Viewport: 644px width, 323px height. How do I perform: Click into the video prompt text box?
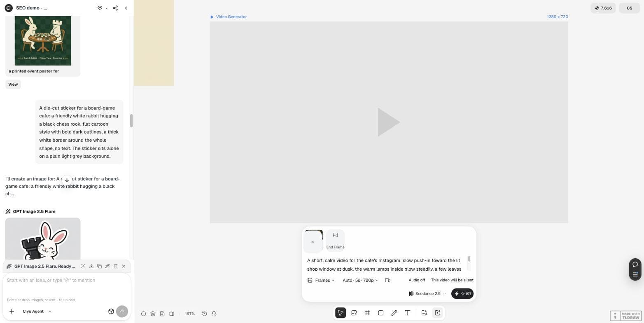384,264
